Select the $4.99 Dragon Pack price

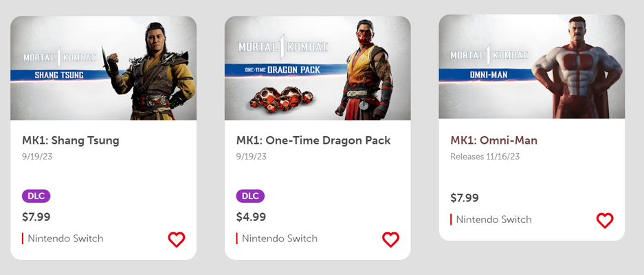[x=250, y=217]
